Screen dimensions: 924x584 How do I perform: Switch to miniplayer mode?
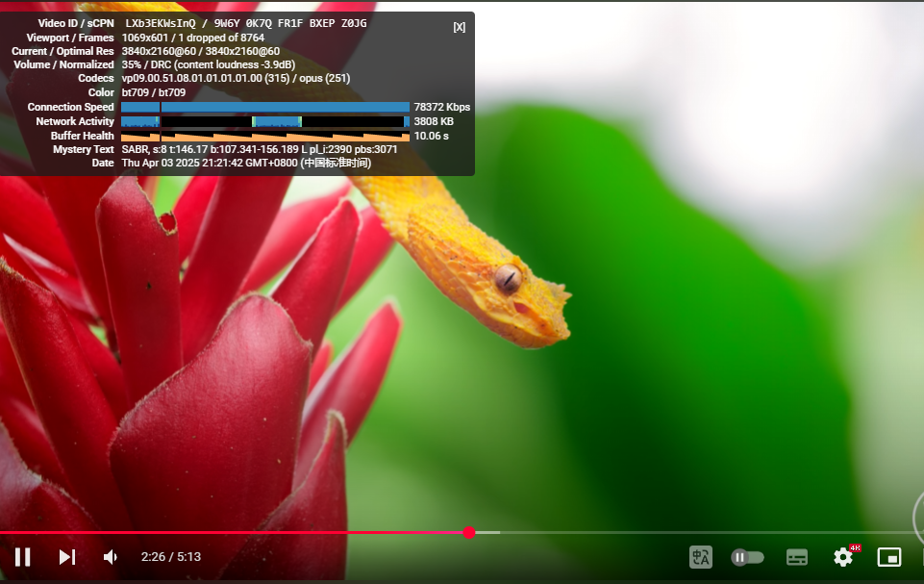[889, 557]
